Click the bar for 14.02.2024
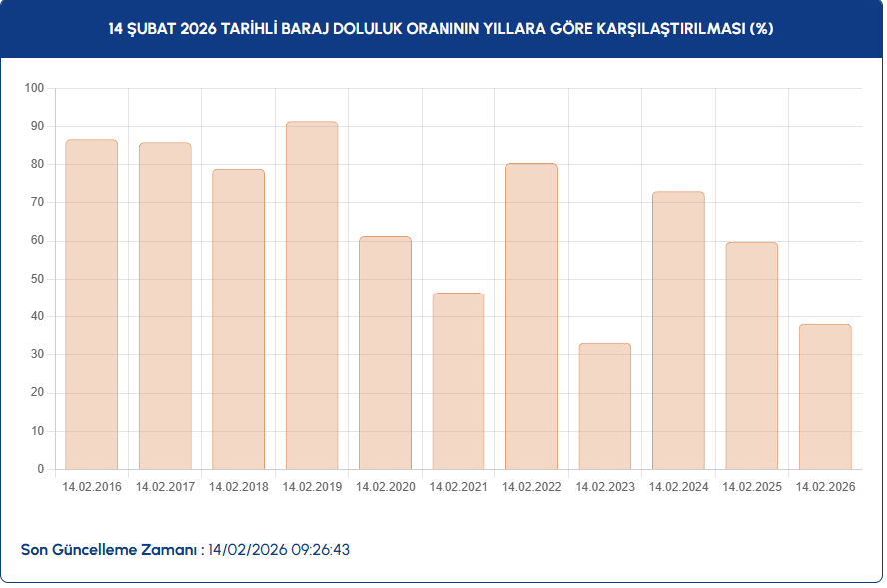Image resolution: width=887 pixels, height=588 pixels. [x=678, y=330]
